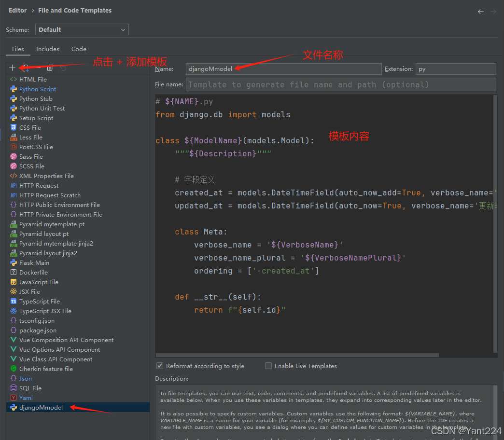Screen dimensions: 504x440
Task: Select the Setup Script template
Action: 78,118
